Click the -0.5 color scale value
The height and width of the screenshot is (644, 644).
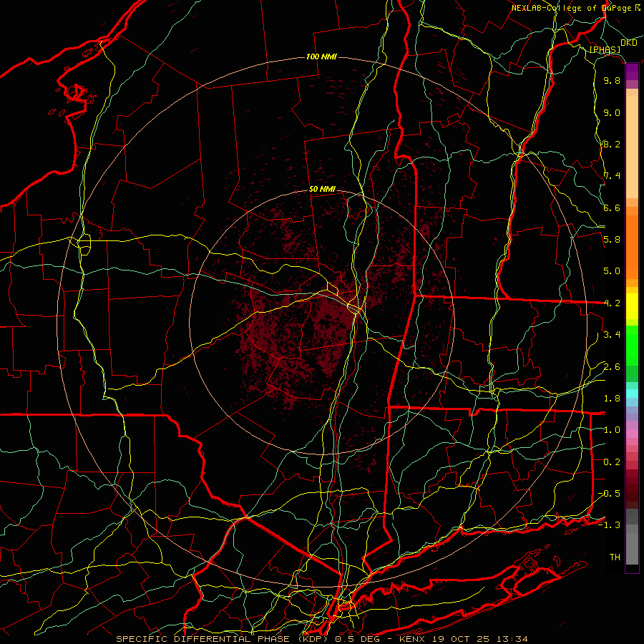pos(609,494)
